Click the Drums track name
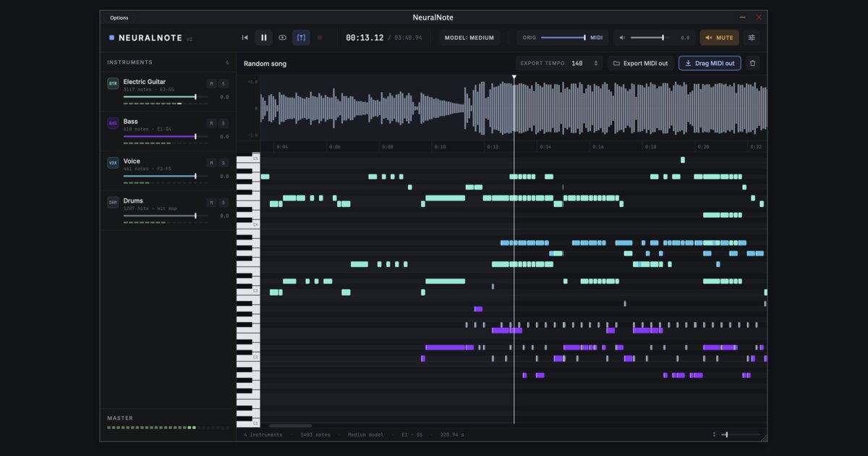The image size is (868, 456). (133, 200)
